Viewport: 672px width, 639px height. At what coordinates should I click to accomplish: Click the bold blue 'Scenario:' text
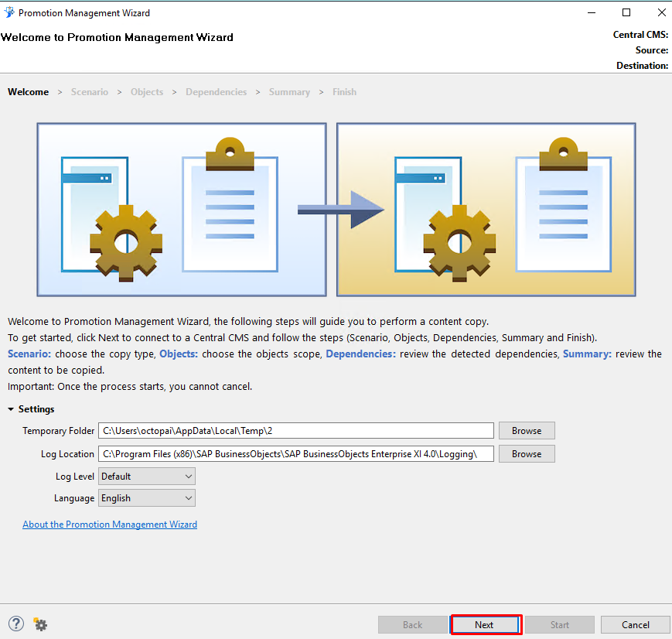[x=29, y=354]
